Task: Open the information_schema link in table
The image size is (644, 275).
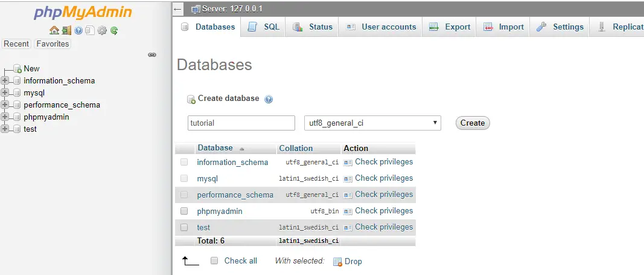Action: [x=232, y=163]
